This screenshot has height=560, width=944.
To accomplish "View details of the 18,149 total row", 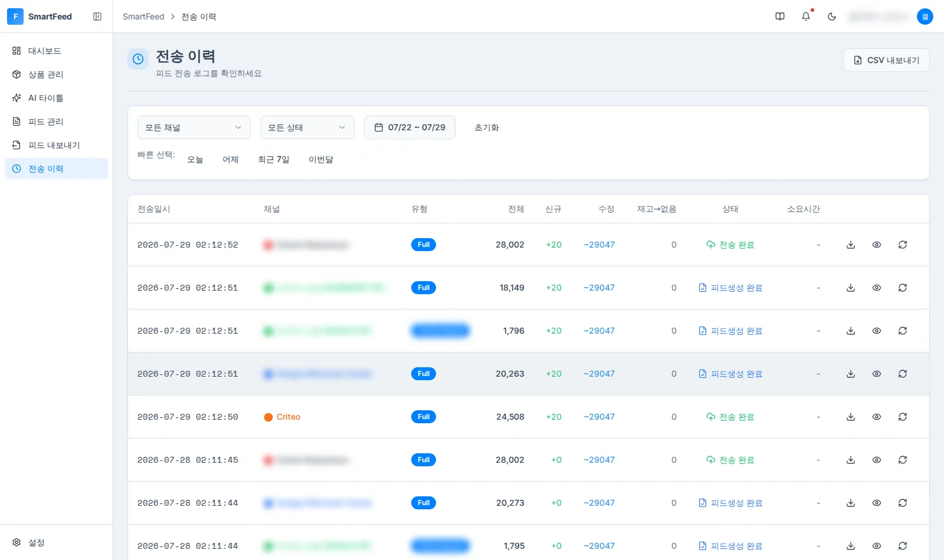I will [877, 288].
